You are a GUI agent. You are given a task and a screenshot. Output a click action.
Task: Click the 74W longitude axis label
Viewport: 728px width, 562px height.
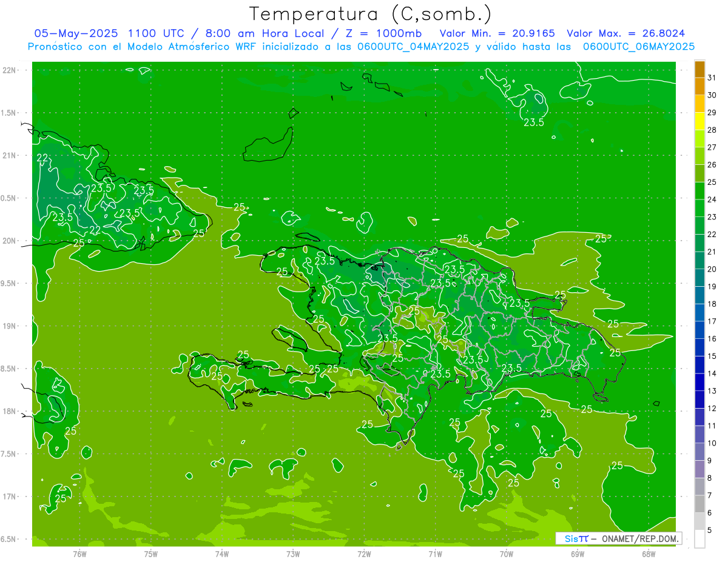click(x=221, y=554)
